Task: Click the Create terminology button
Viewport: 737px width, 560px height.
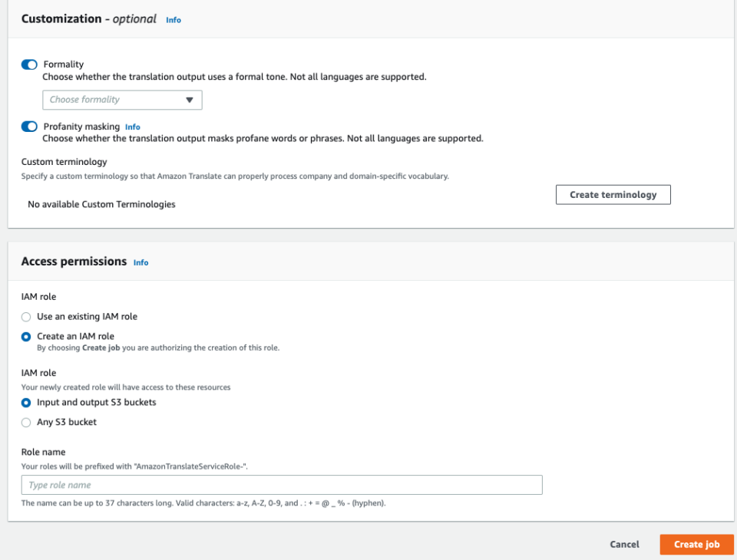Action: point(613,194)
